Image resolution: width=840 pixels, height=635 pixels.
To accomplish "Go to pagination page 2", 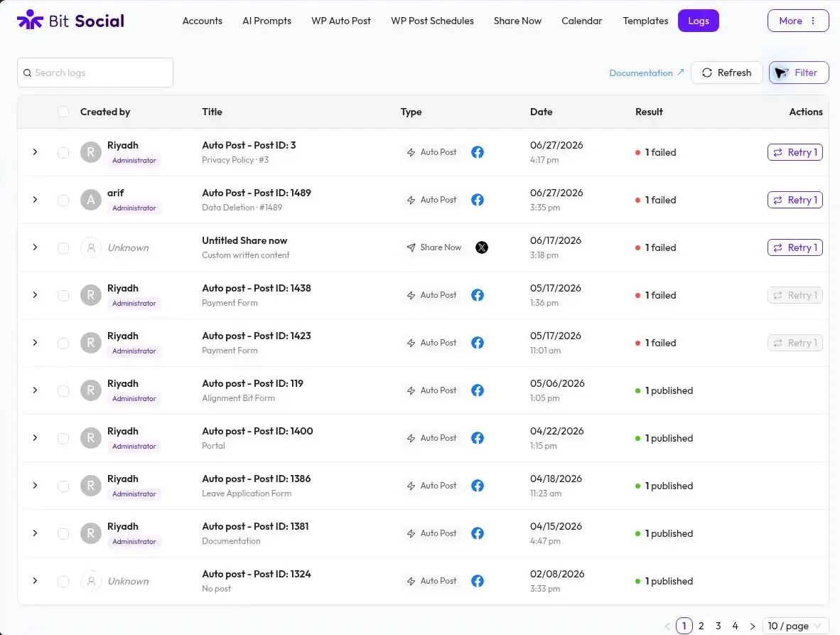I will [x=701, y=626].
